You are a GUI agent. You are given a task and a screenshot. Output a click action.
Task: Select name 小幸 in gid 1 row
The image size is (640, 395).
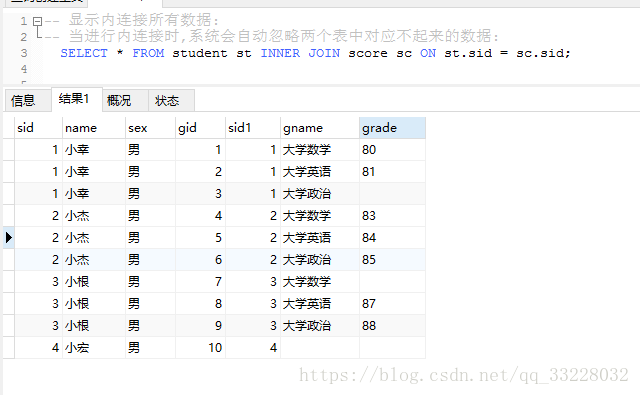94,150
